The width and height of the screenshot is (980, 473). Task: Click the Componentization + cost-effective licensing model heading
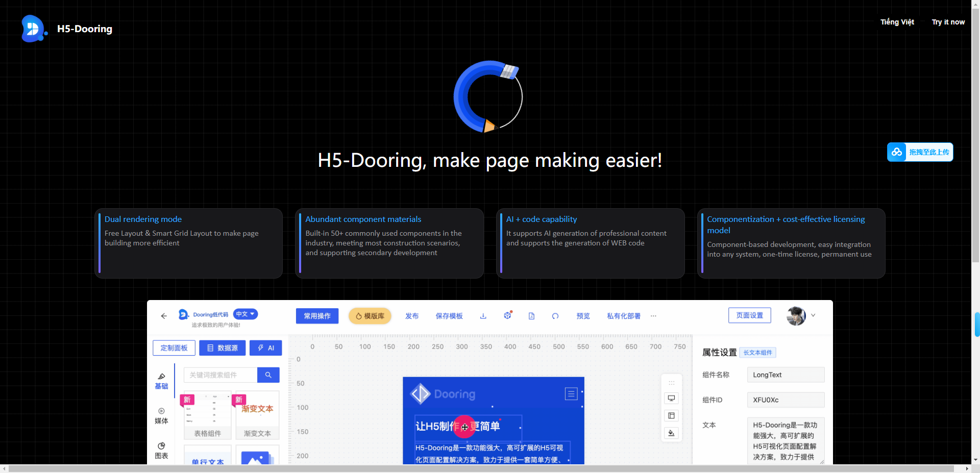[x=786, y=225]
